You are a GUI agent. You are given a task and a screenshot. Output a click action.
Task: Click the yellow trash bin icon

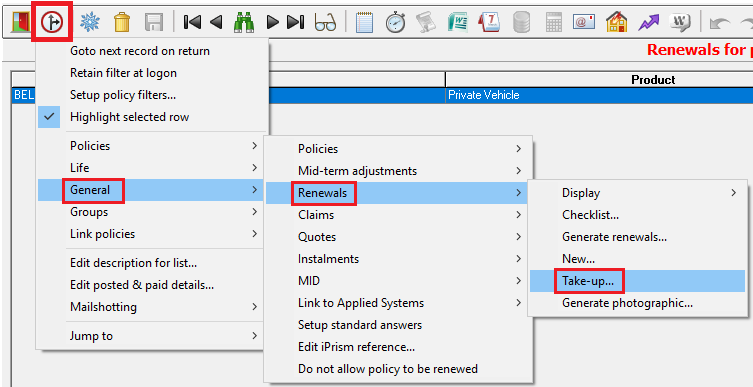point(122,22)
